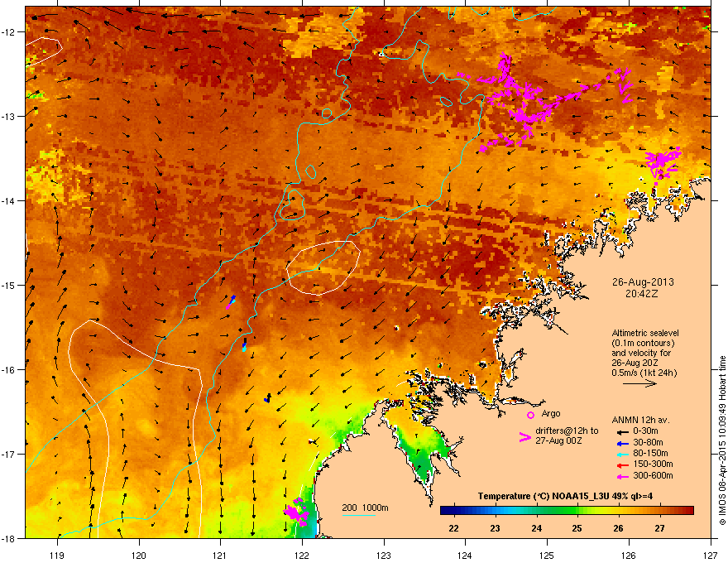The width and height of the screenshot is (728, 563).
Task: Click the blue 30-80m ANMN arrow symbol
Action: click(623, 443)
